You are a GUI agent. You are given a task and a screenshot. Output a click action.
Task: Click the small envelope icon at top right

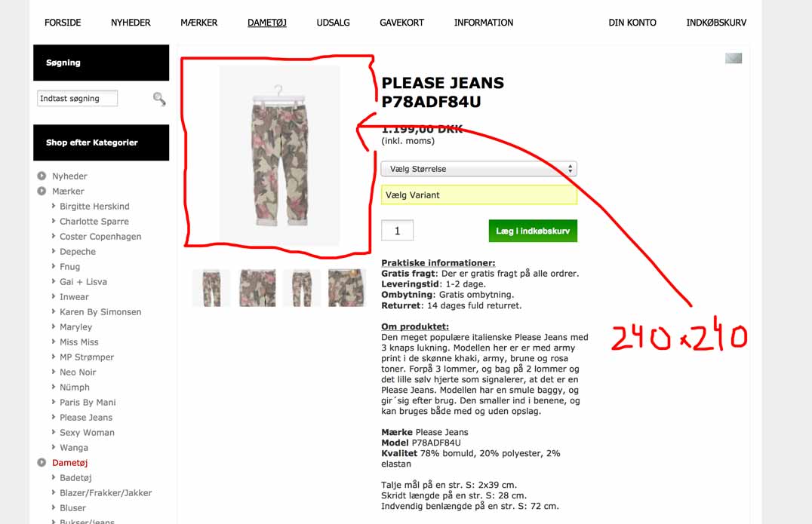pos(734,58)
